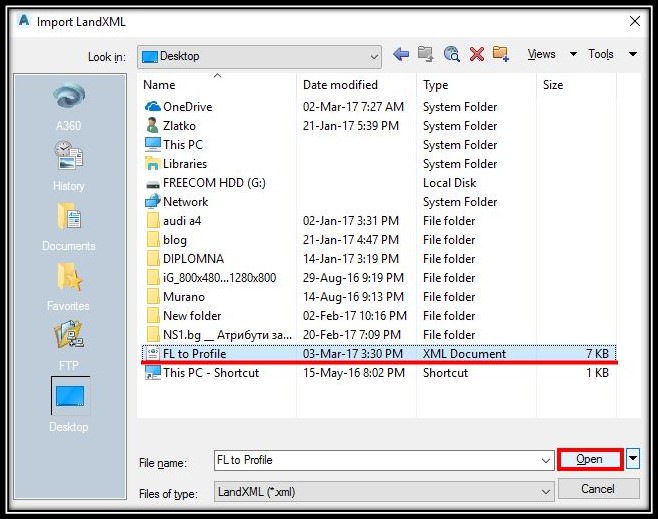Click the Cancel button
This screenshot has height=519, width=658.
tap(598, 489)
